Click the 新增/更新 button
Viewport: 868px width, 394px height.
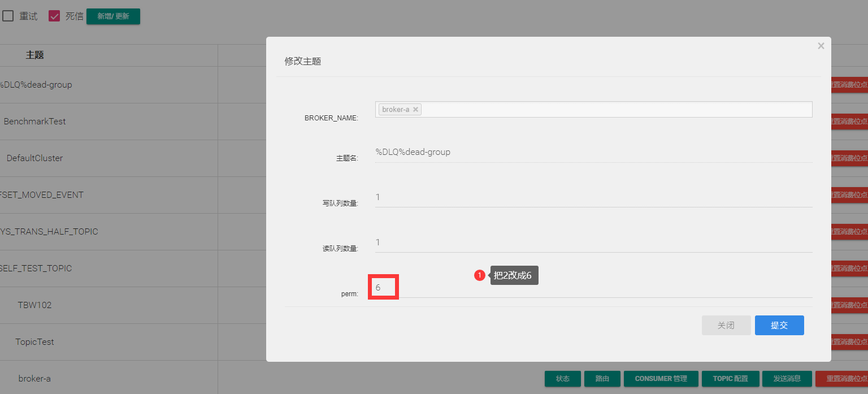tap(113, 16)
